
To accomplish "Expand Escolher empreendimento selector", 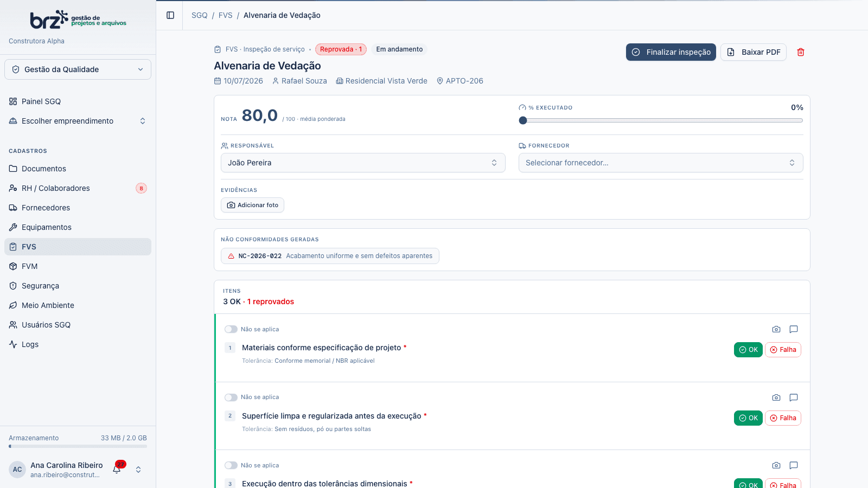I will (x=78, y=121).
